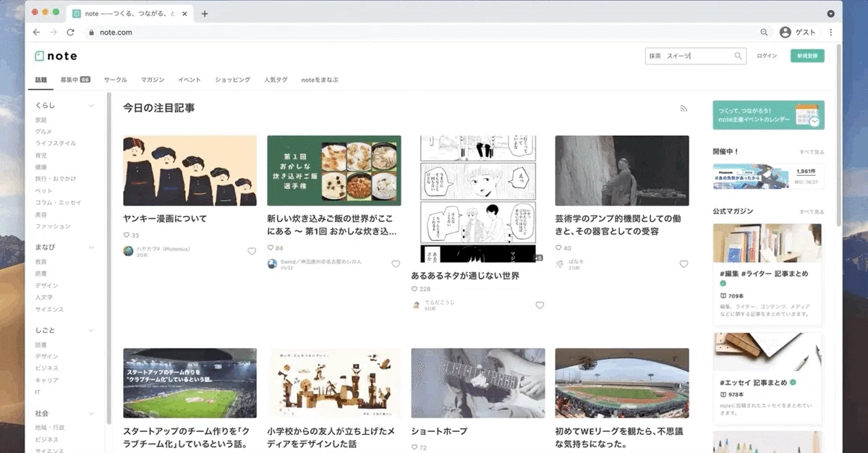Click Chrome three-dot menu icon
868x453 pixels.
click(830, 33)
